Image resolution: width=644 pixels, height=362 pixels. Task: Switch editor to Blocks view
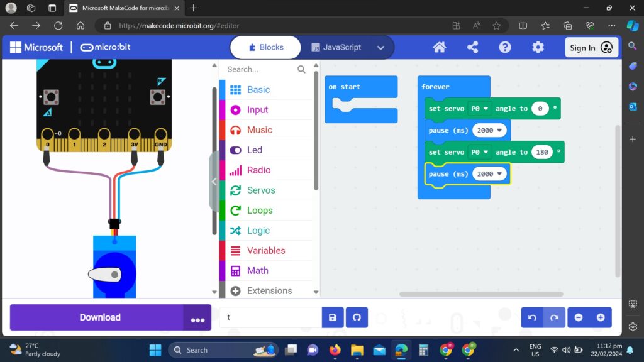click(x=266, y=47)
